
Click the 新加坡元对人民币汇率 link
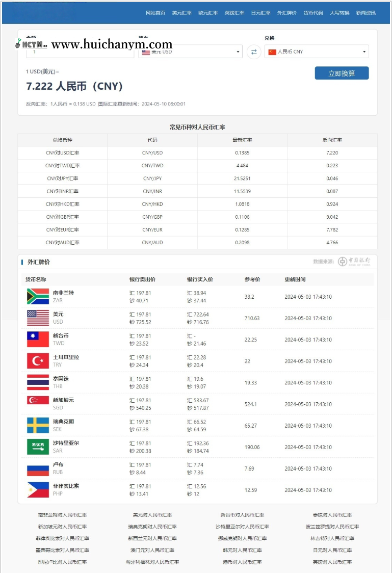[63, 527]
